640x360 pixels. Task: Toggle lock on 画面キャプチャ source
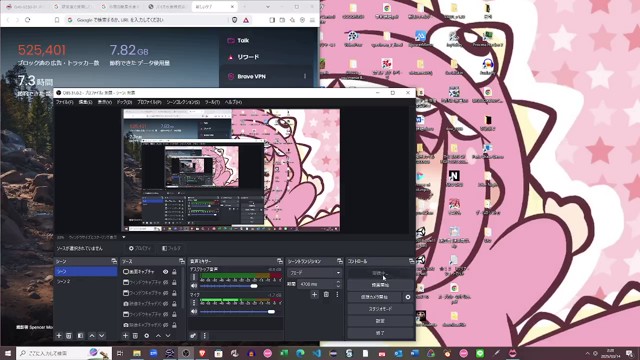point(174,271)
